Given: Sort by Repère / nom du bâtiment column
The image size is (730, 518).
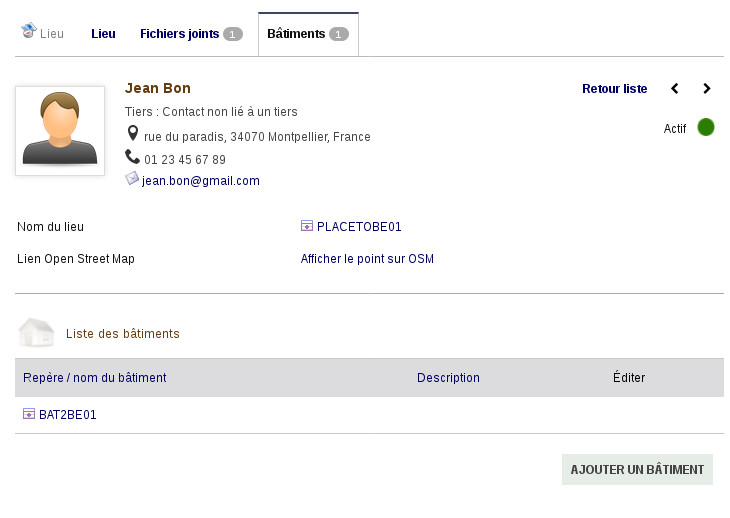Looking at the screenshot, I should click(95, 378).
